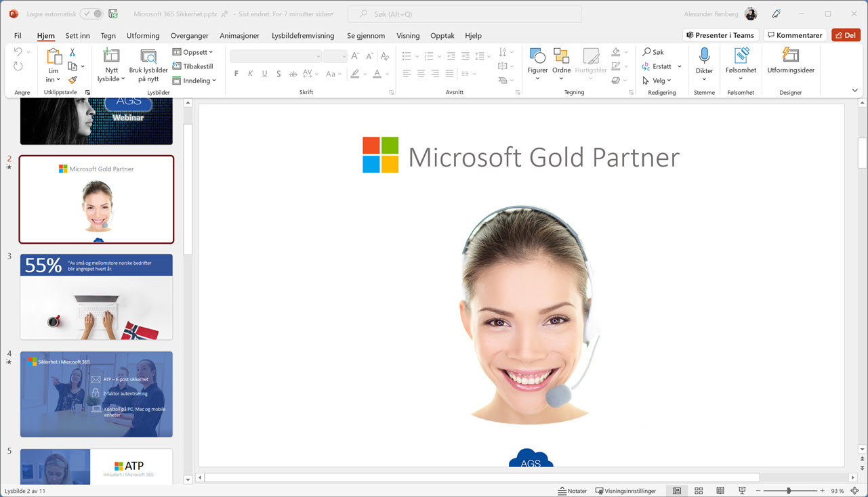The width and height of the screenshot is (868, 497).
Task: Toggle right-align for text
Action: [435, 74]
